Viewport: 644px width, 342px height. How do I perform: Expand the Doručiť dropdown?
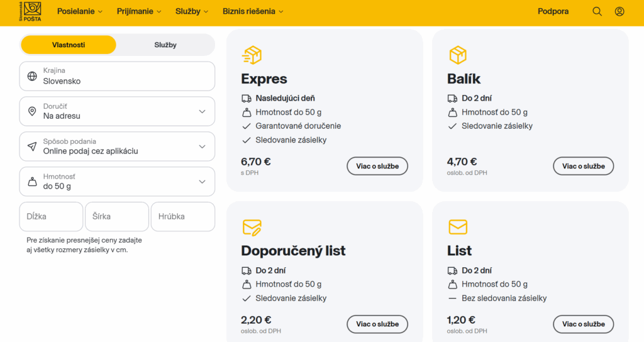point(117,111)
